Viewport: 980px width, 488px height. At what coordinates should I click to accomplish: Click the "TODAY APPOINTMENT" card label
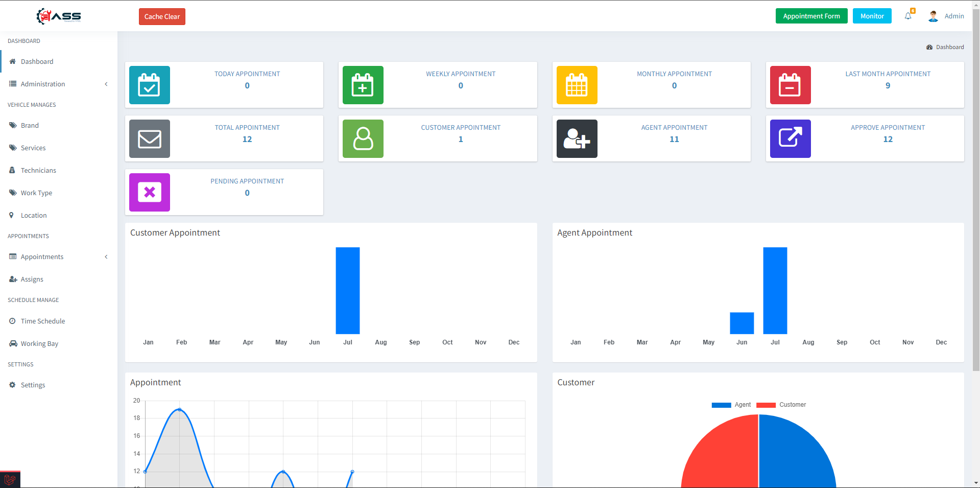click(x=247, y=74)
